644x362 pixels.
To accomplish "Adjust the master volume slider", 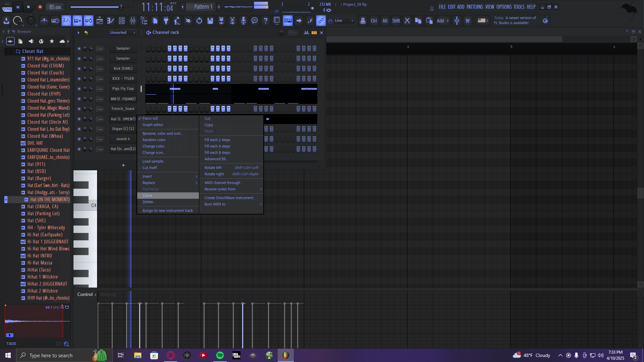I will [x=121, y=7].
